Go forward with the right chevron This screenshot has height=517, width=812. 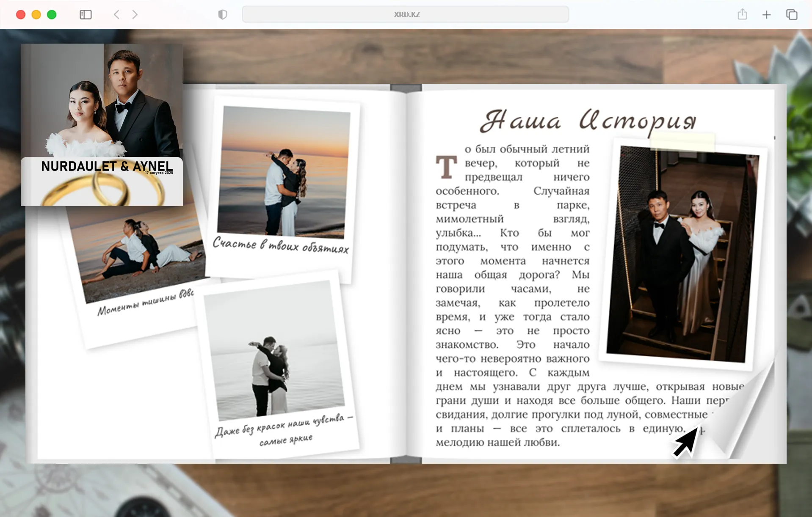coord(135,14)
